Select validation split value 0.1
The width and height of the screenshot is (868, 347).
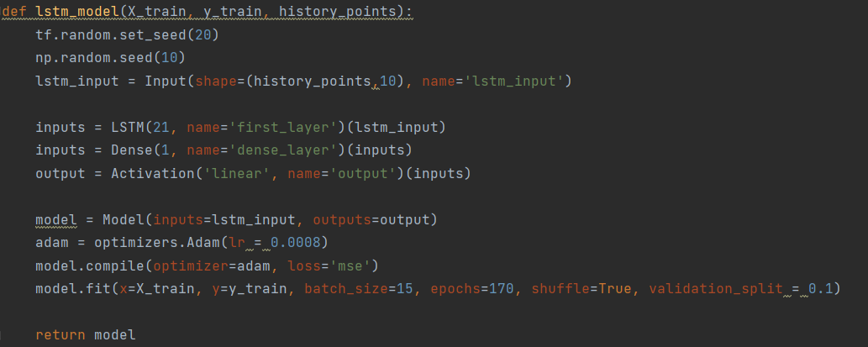[x=820, y=289]
